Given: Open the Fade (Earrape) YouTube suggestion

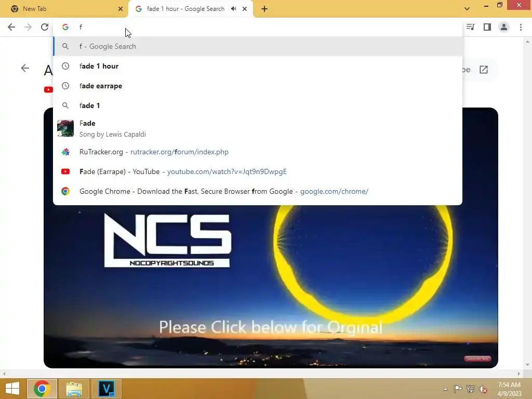Looking at the screenshot, I should (x=258, y=171).
